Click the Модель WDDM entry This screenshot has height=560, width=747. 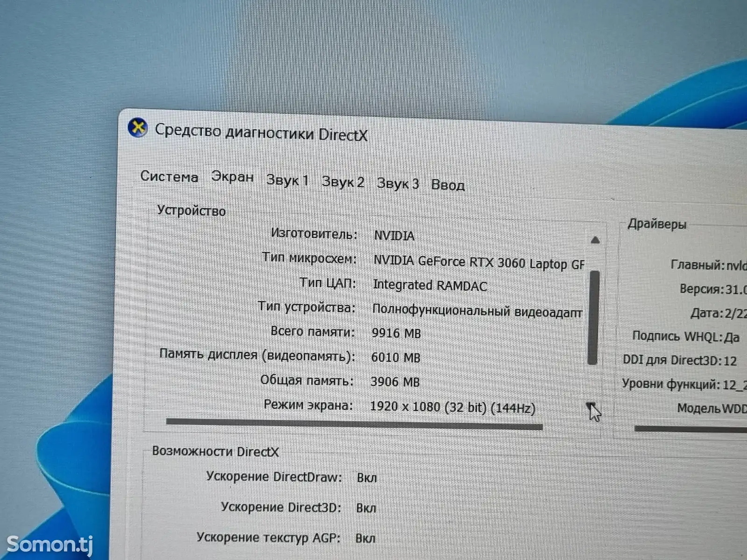point(712,409)
